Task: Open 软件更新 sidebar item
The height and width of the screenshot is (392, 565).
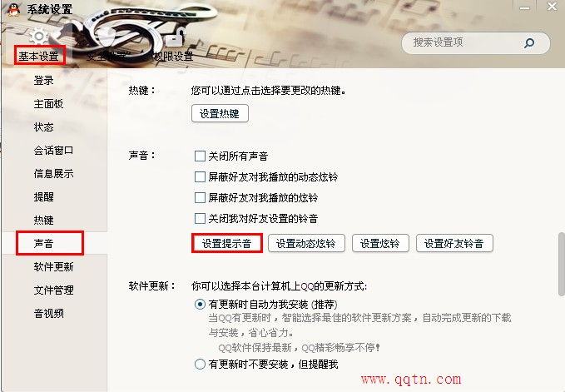Action: [x=54, y=267]
